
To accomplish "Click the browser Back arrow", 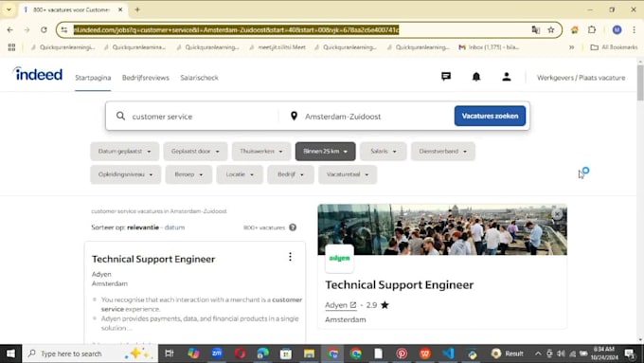I will click(9, 29).
